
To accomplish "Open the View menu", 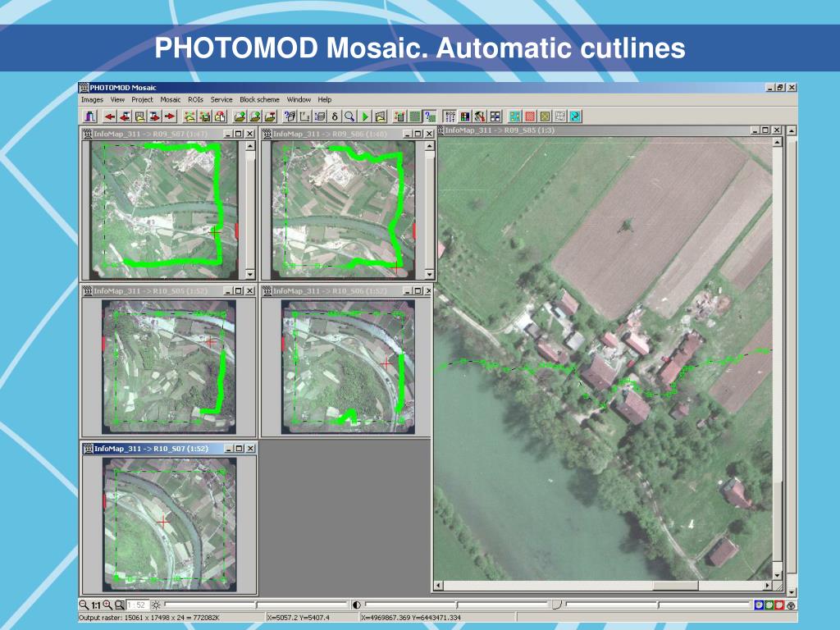I will coord(117,99).
